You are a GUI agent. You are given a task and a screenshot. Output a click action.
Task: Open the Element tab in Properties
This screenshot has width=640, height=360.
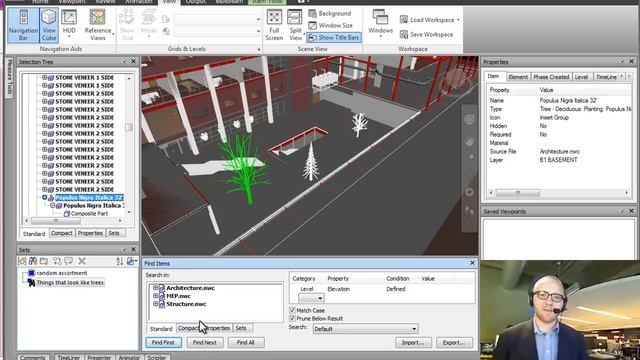click(x=518, y=77)
